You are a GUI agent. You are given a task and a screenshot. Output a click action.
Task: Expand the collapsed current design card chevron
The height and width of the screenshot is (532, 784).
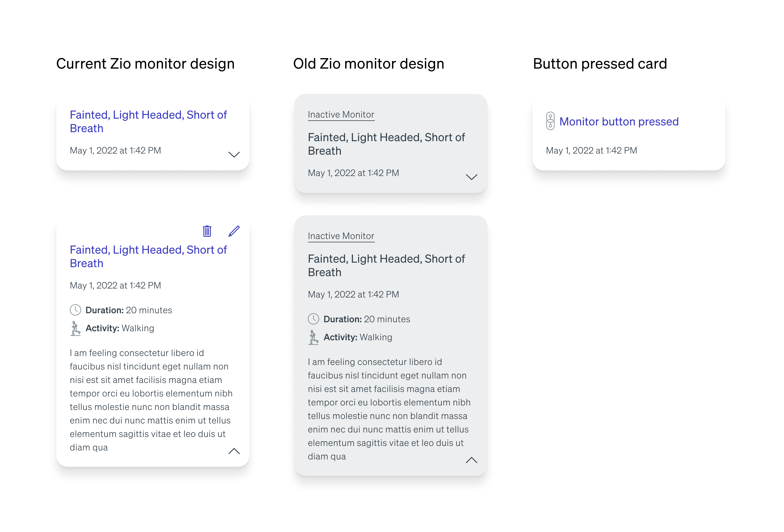click(234, 154)
